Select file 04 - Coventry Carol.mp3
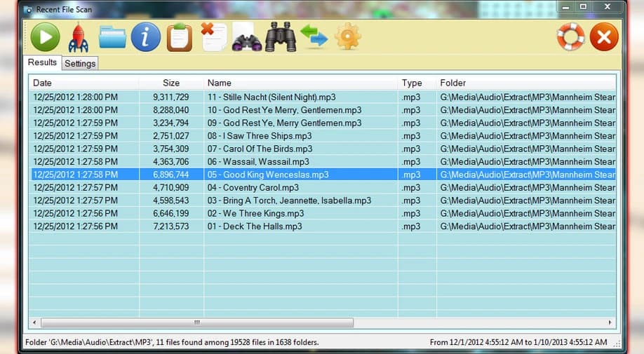Image resolution: width=644 pixels, height=354 pixels. 253,187
